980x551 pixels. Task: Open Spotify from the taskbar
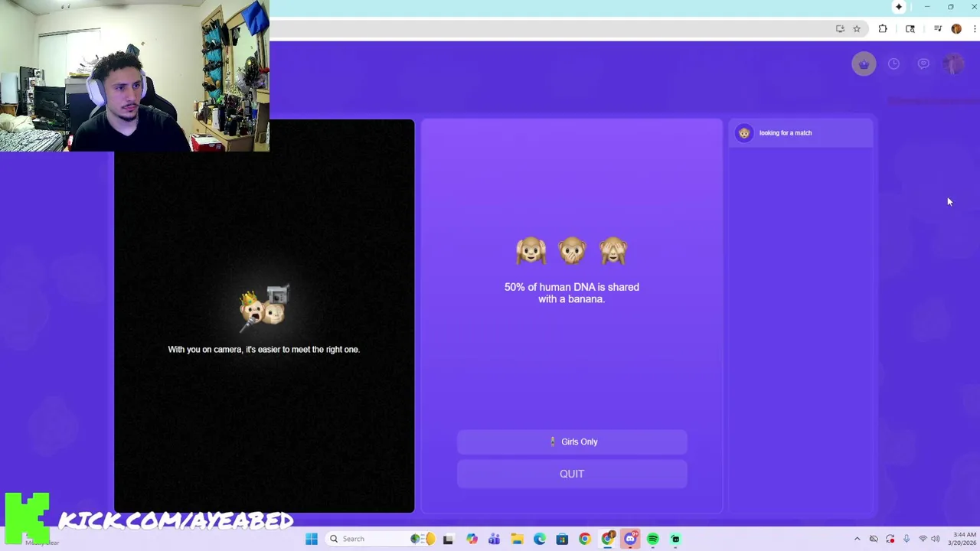click(x=653, y=539)
